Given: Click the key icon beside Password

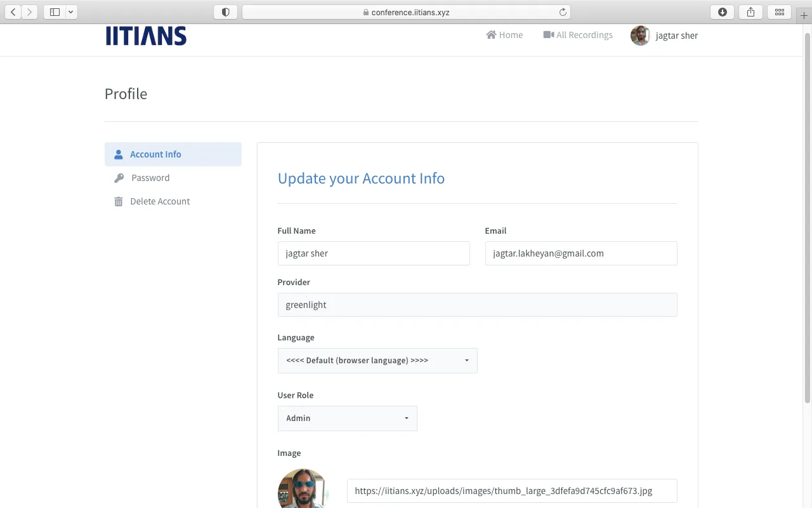Looking at the screenshot, I should (119, 178).
